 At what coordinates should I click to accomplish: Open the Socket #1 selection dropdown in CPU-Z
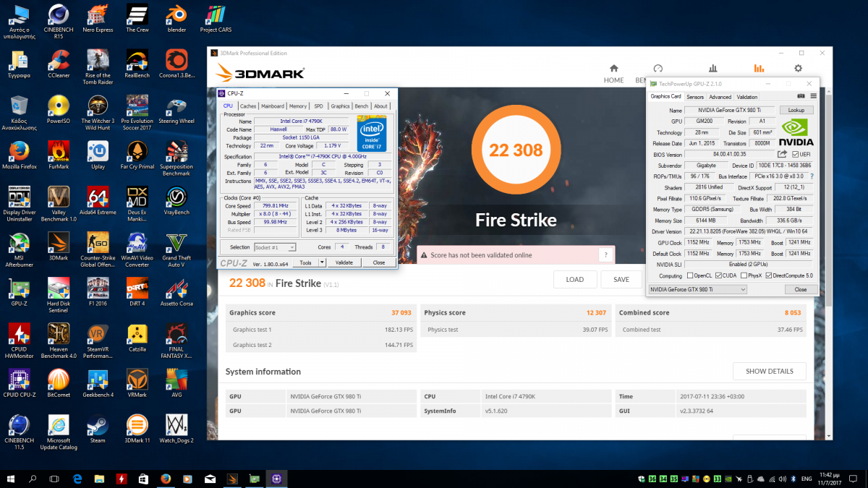[275, 247]
